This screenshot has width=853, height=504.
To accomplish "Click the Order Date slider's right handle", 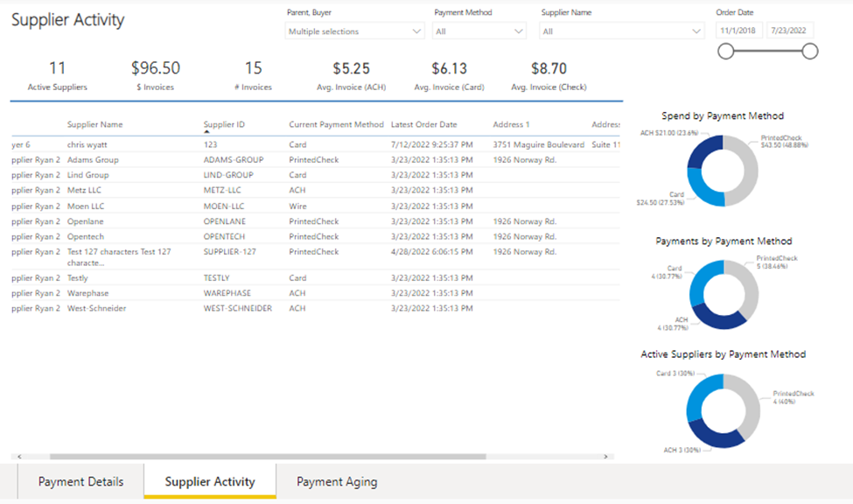I will pos(810,52).
